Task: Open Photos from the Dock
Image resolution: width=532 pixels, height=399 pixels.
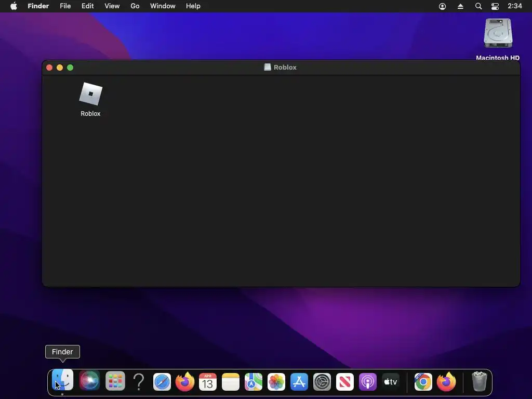Action: click(276, 382)
